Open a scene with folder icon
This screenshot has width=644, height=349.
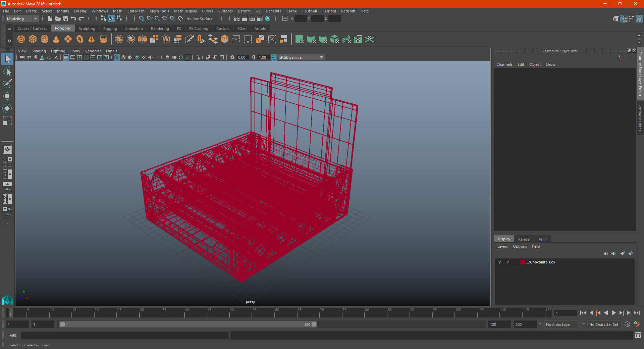(x=58, y=19)
